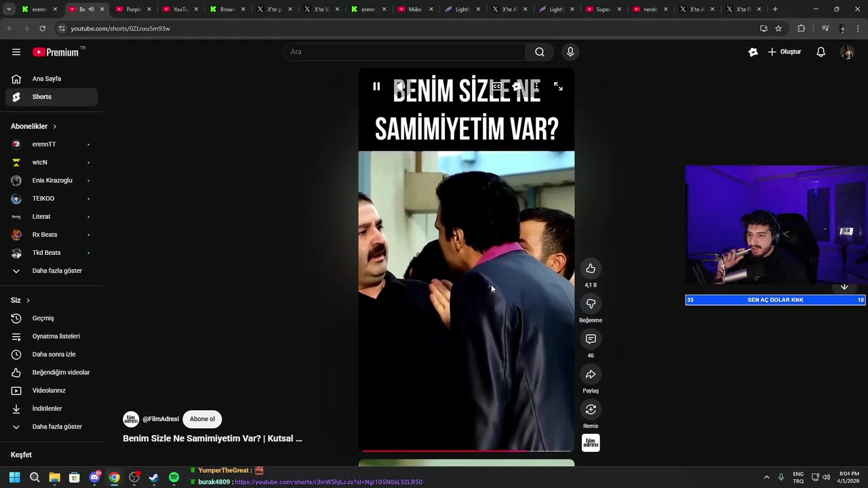Reload the page in Chrome
The width and height of the screenshot is (868, 488).
pyautogui.click(x=42, y=28)
